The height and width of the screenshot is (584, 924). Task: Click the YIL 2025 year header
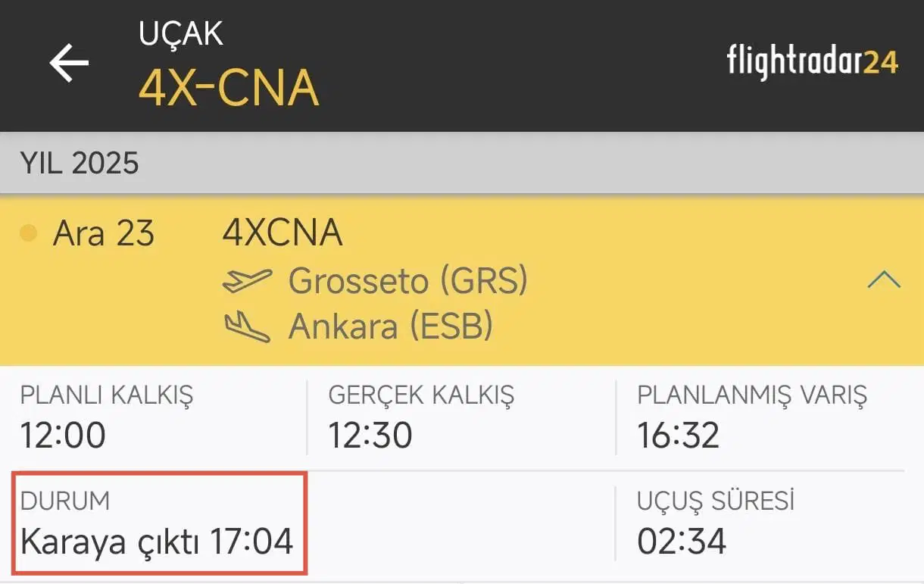click(x=80, y=164)
